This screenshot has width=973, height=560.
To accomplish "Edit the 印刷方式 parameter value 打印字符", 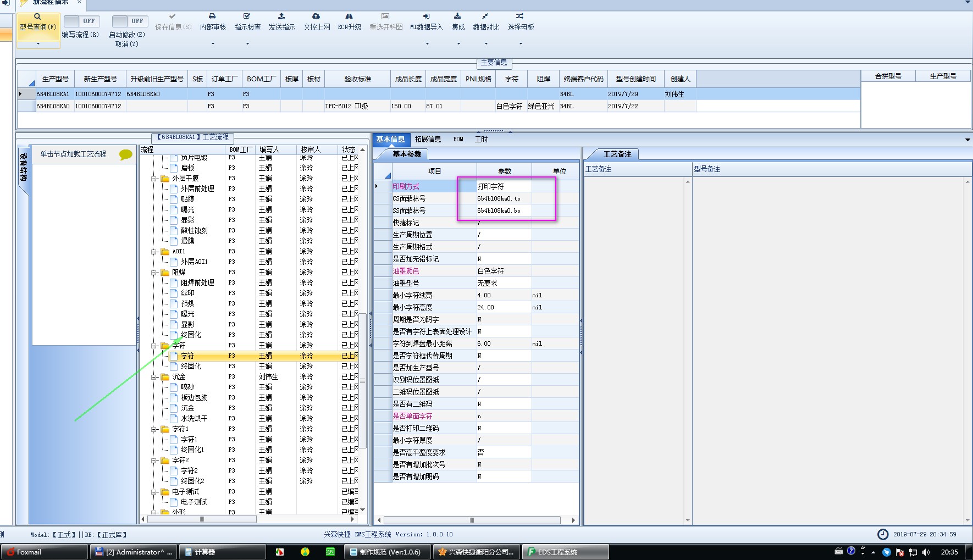I will pyautogui.click(x=504, y=186).
